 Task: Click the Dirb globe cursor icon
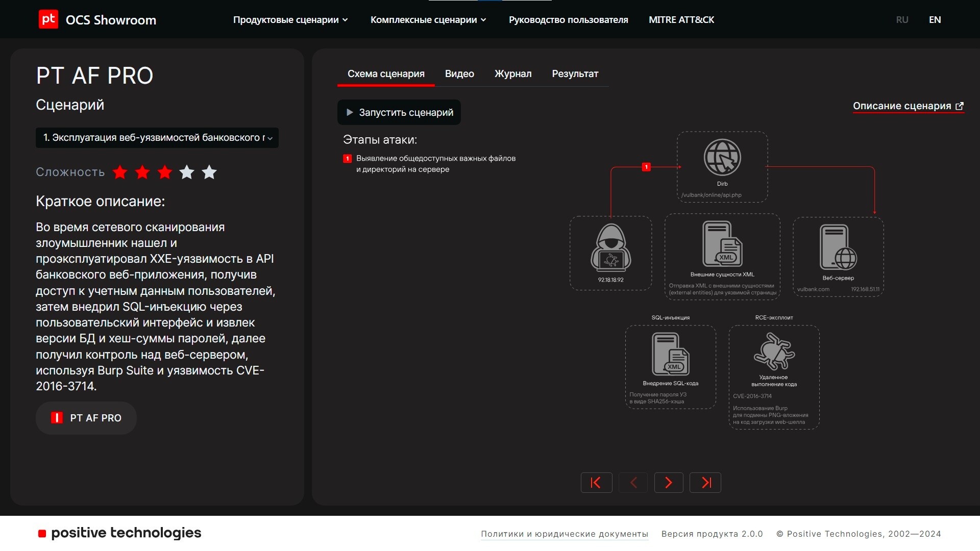722,158
